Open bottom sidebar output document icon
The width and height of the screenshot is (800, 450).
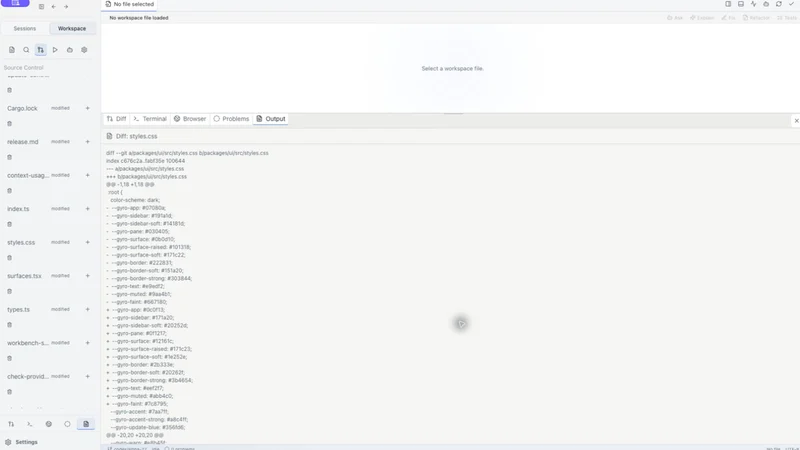(86, 424)
